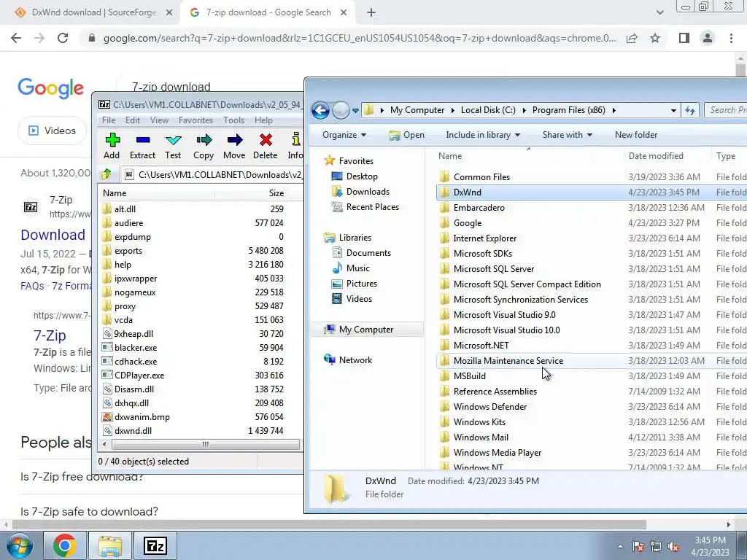Image resolution: width=747 pixels, height=560 pixels.
Task: Open the 7-Zip Favorites menu
Action: click(x=196, y=120)
